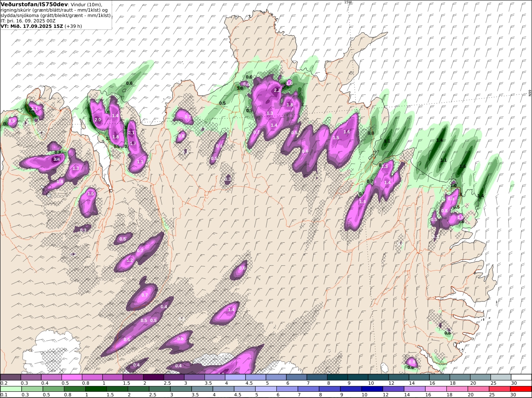Viewport: 532px width, 398px height.
Task: Click the '2.2' precipitation value on the map
Action: tap(277, 90)
